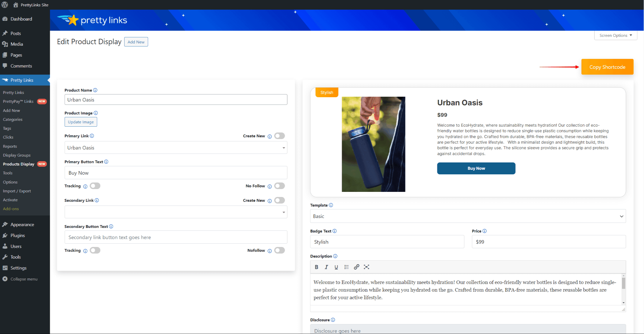The height and width of the screenshot is (334, 644).
Task: Click the Underline formatting icon
Action: 336,267
